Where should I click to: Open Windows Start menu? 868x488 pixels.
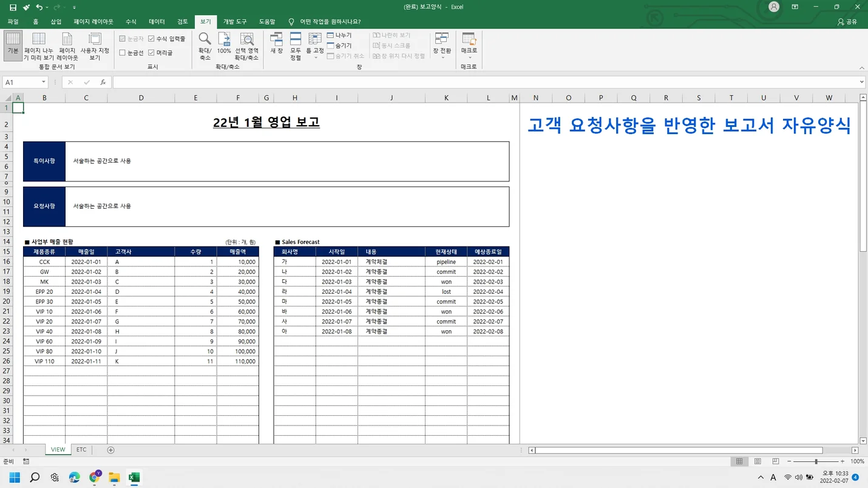point(15,477)
